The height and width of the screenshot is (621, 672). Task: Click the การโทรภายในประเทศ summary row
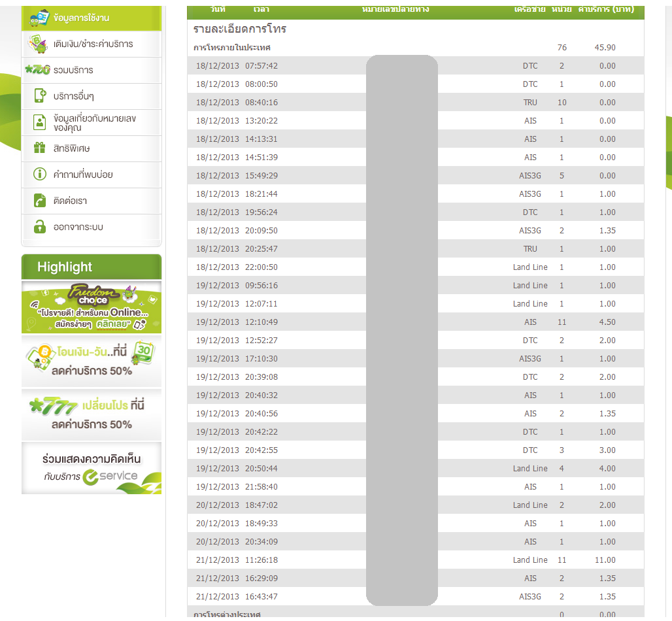tap(415, 48)
